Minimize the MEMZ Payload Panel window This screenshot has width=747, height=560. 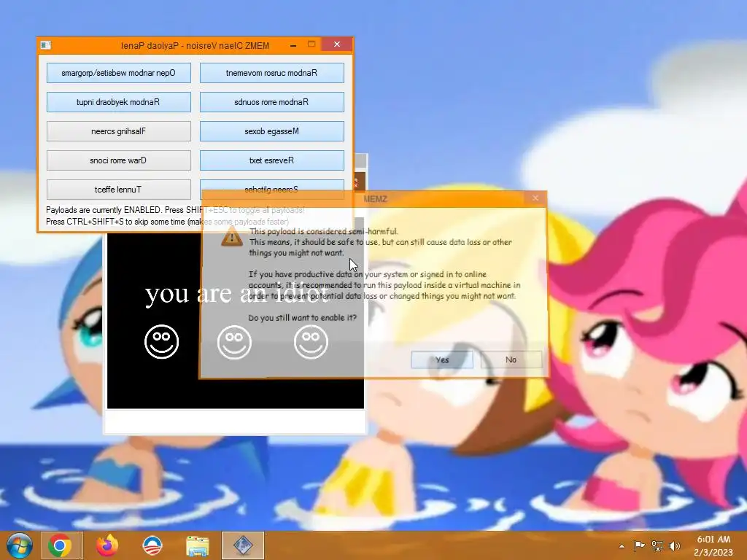click(293, 45)
